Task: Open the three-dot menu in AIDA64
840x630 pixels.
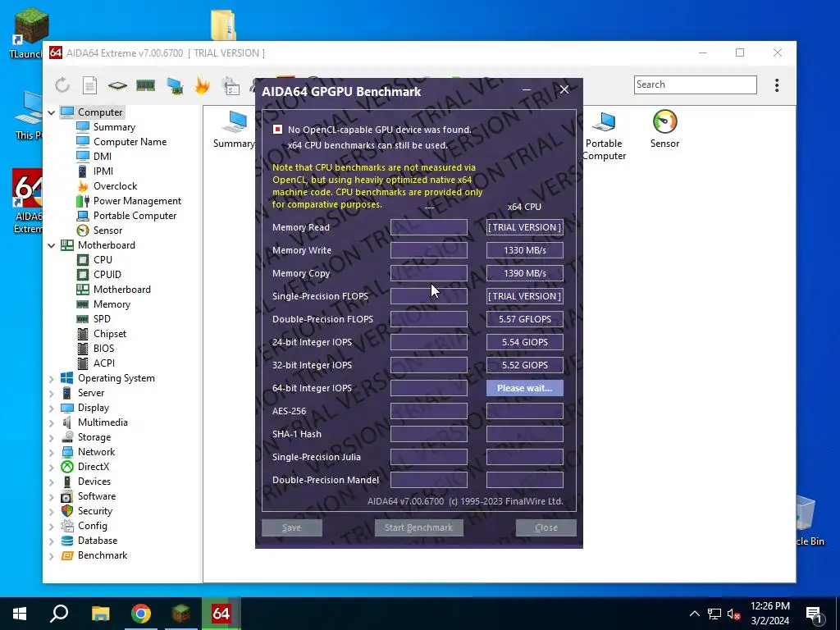Action: (777, 85)
